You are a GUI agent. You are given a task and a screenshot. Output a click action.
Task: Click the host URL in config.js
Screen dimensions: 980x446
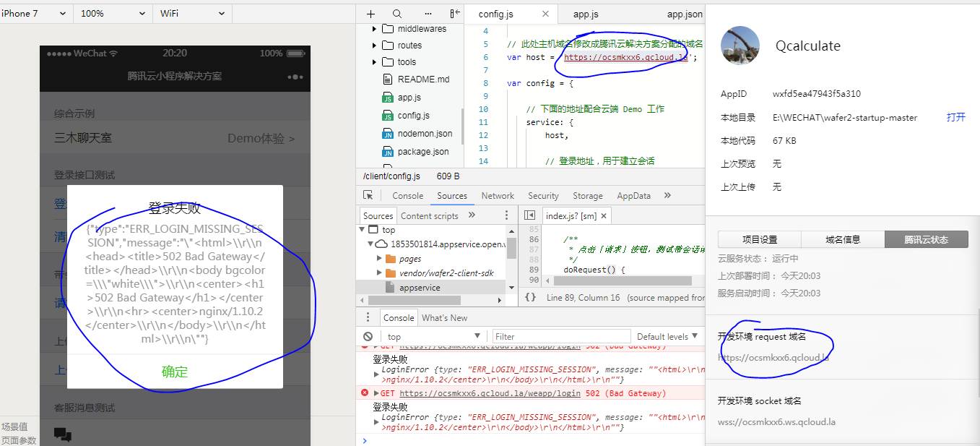pos(626,57)
